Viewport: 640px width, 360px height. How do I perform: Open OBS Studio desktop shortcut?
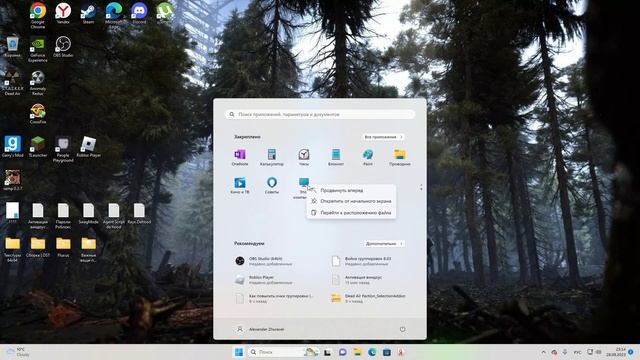coord(63,47)
